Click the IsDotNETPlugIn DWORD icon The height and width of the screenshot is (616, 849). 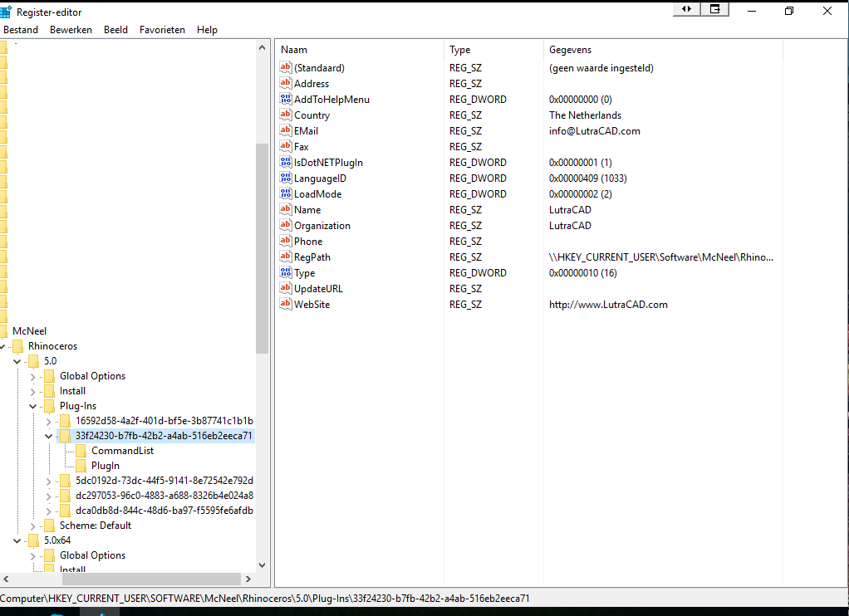tap(285, 161)
